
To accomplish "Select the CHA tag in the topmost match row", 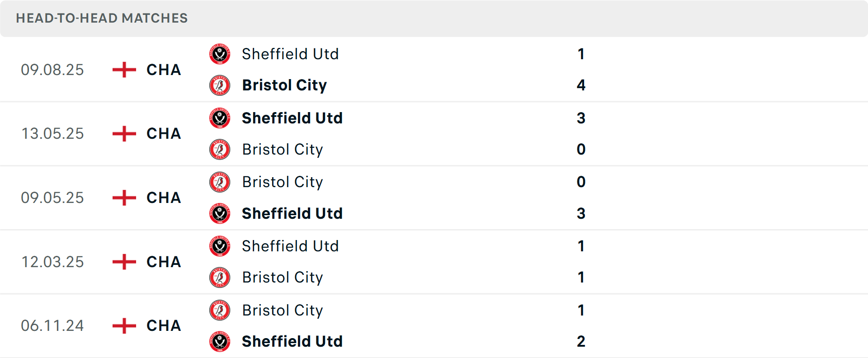I will 163,70.
